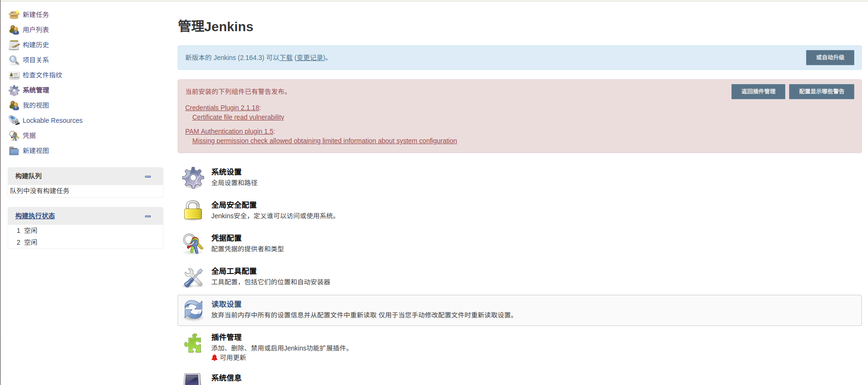This screenshot has width=868, height=385.
Task: Click the 凭据 keys icon in sidebar
Action: [14, 136]
